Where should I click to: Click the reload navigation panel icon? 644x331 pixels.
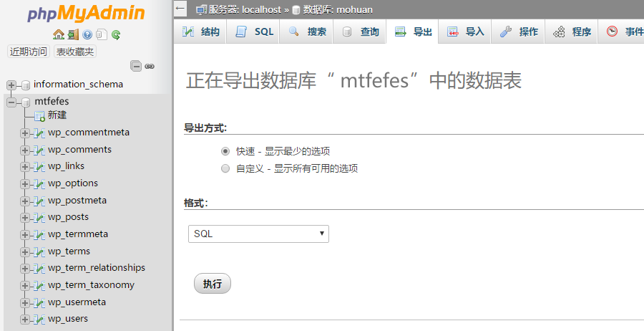(115, 34)
